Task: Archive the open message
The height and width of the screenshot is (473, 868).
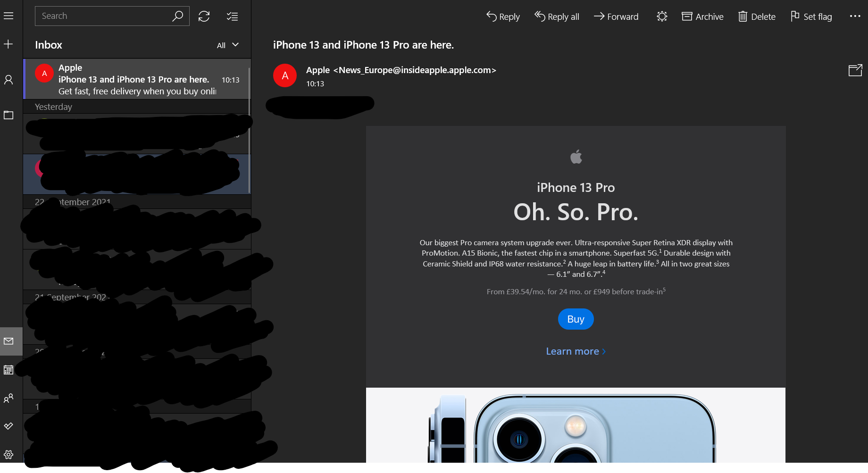Action: [x=702, y=17]
